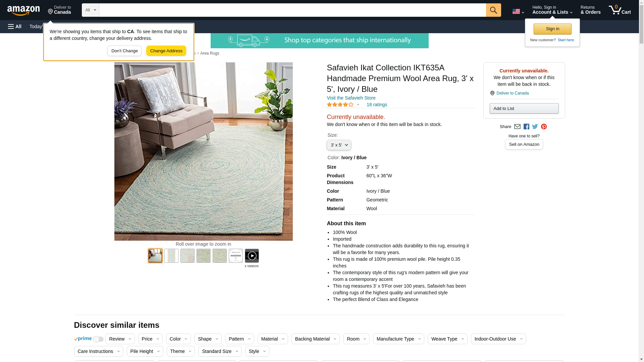Share by email envelope icon
Screen dimensions: 644x362
click(x=517, y=127)
